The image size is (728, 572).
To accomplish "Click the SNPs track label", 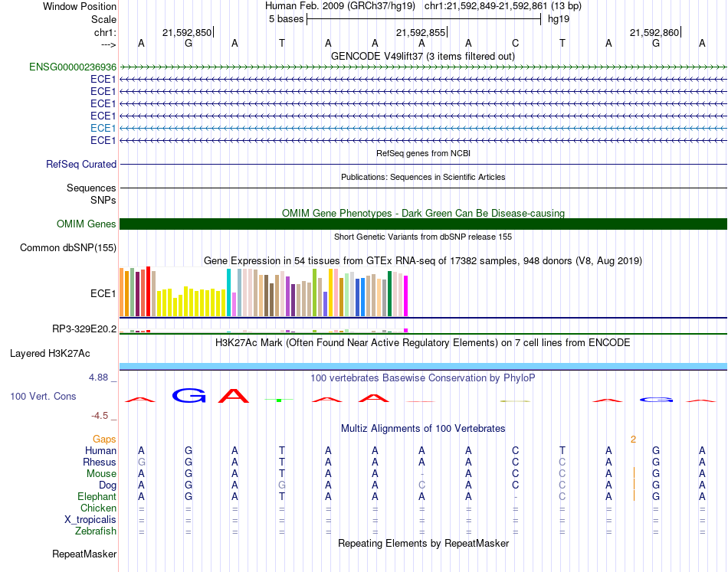I will (x=103, y=200).
